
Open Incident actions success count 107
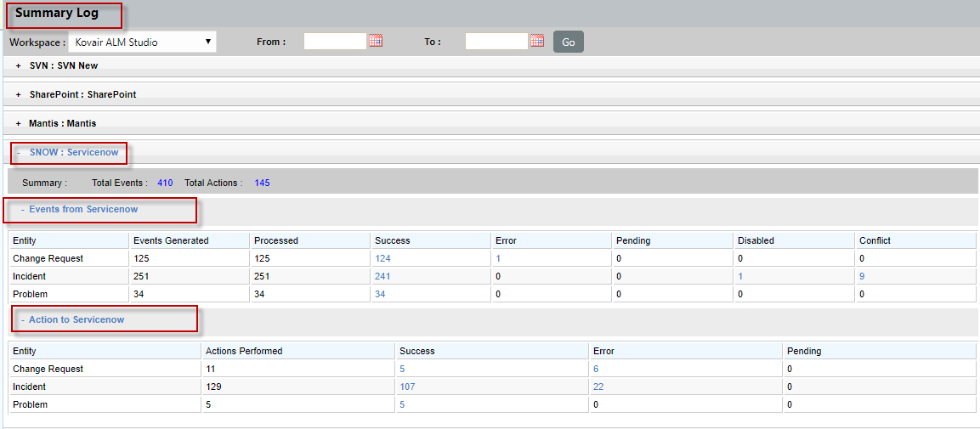click(408, 387)
